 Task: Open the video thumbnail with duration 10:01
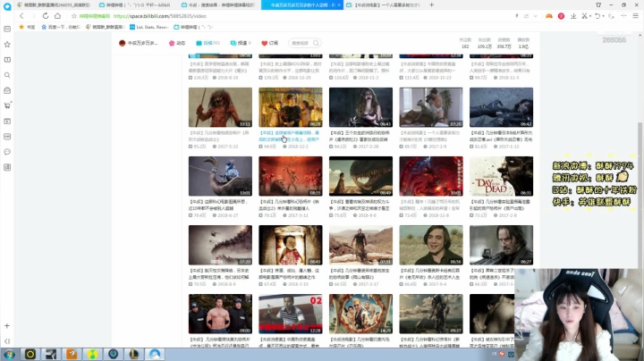click(220, 176)
